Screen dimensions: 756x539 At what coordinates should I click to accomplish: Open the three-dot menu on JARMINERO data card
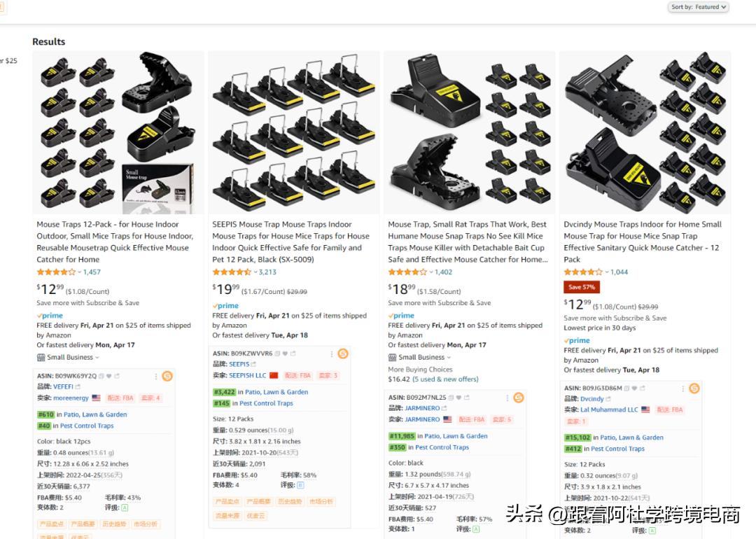tap(507, 398)
